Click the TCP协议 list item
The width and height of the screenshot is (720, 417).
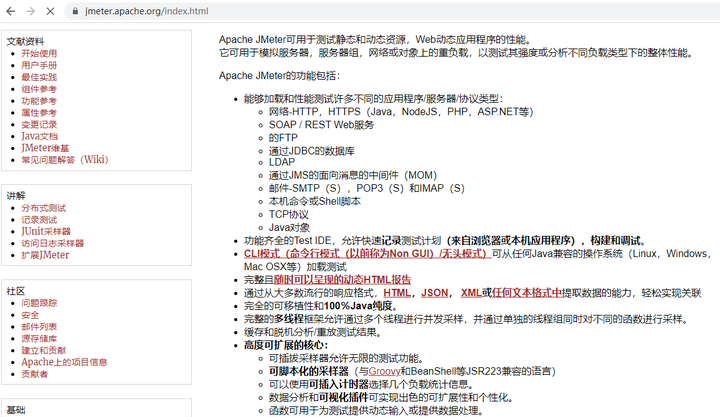pos(289,214)
